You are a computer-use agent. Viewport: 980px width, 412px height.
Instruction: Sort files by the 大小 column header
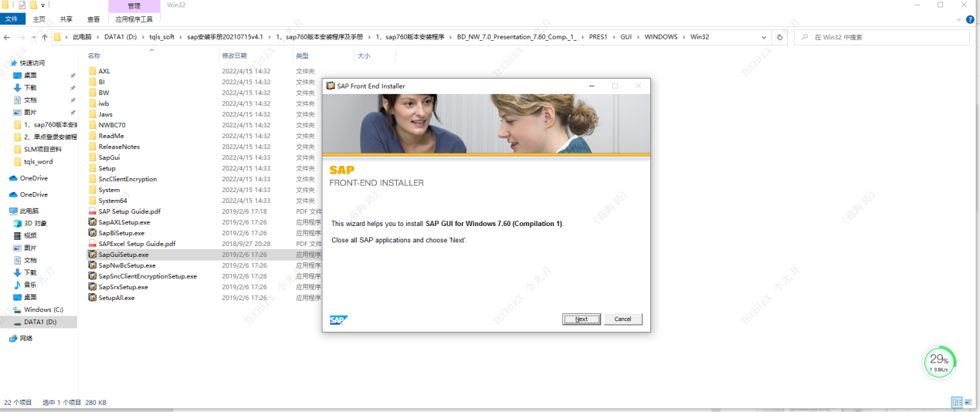(364, 56)
